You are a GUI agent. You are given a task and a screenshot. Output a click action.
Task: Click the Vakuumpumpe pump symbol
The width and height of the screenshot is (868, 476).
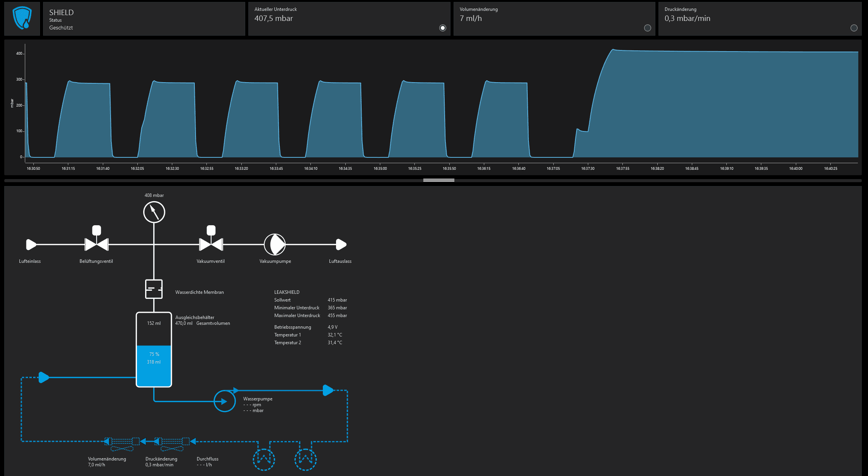[x=275, y=244]
